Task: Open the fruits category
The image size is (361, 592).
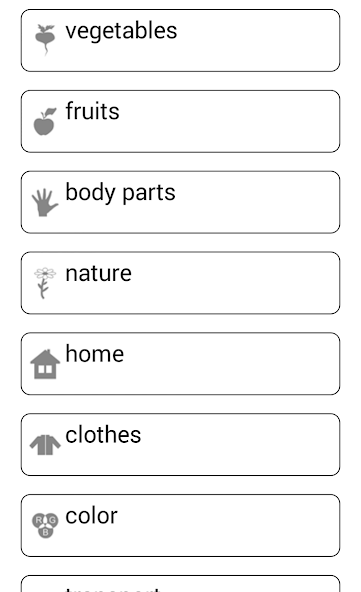Action: (x=180, y=121)
